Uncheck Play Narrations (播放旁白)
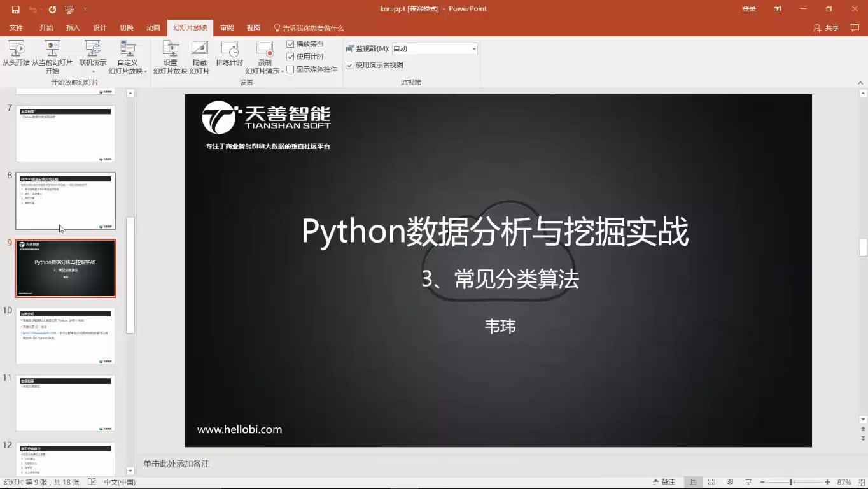The image size is (868, 489). pyautogui.click(x=290, y=44)
